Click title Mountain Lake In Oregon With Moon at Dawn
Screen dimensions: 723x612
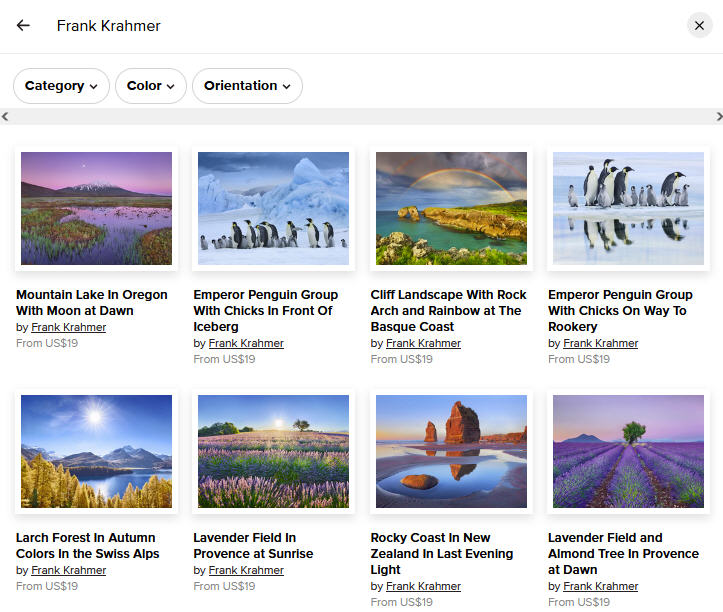coord(92,303)
